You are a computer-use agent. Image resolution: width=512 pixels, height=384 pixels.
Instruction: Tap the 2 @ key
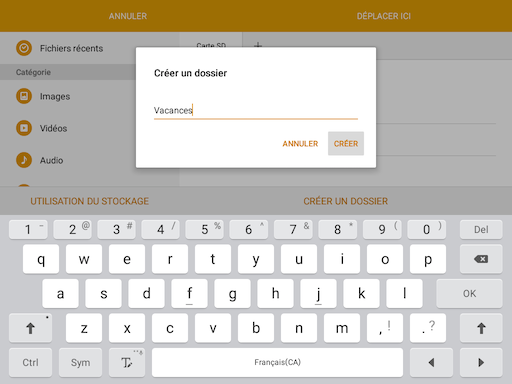point(73,229)
